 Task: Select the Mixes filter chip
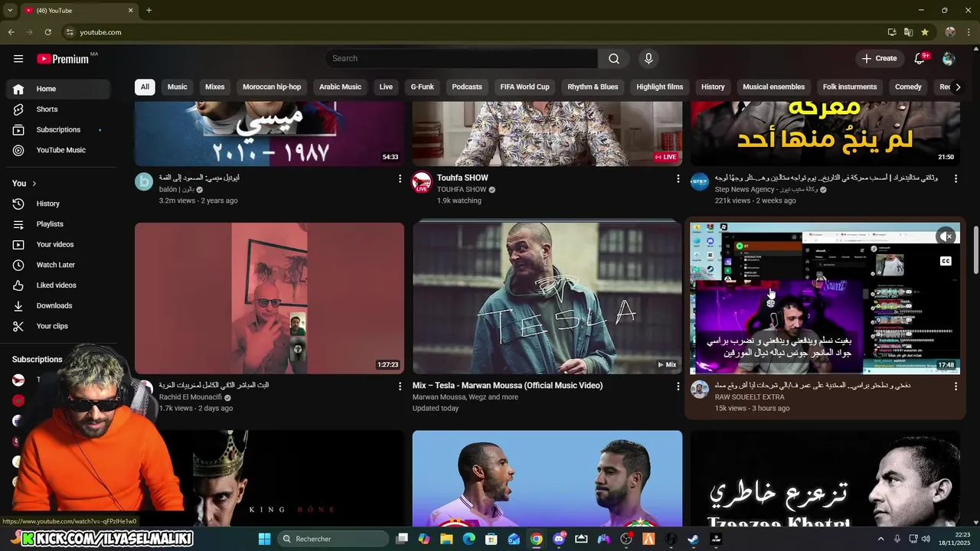click(215, 87)
